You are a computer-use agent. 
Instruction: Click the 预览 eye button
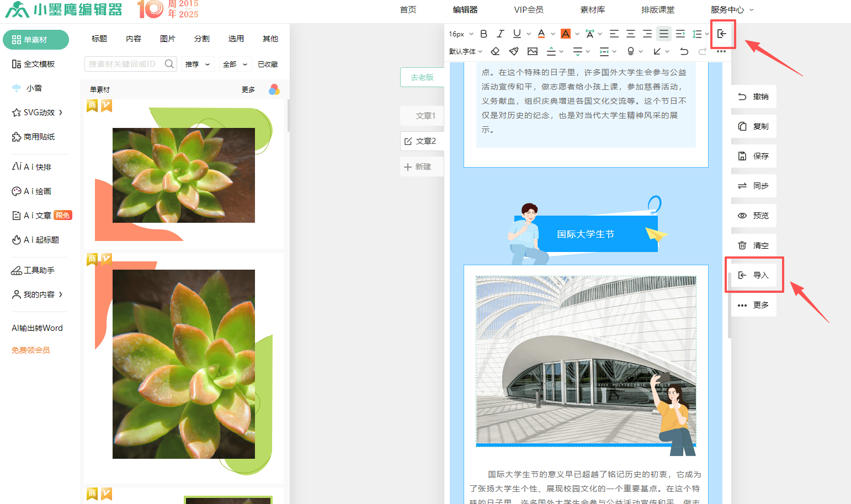pos(754,216)
